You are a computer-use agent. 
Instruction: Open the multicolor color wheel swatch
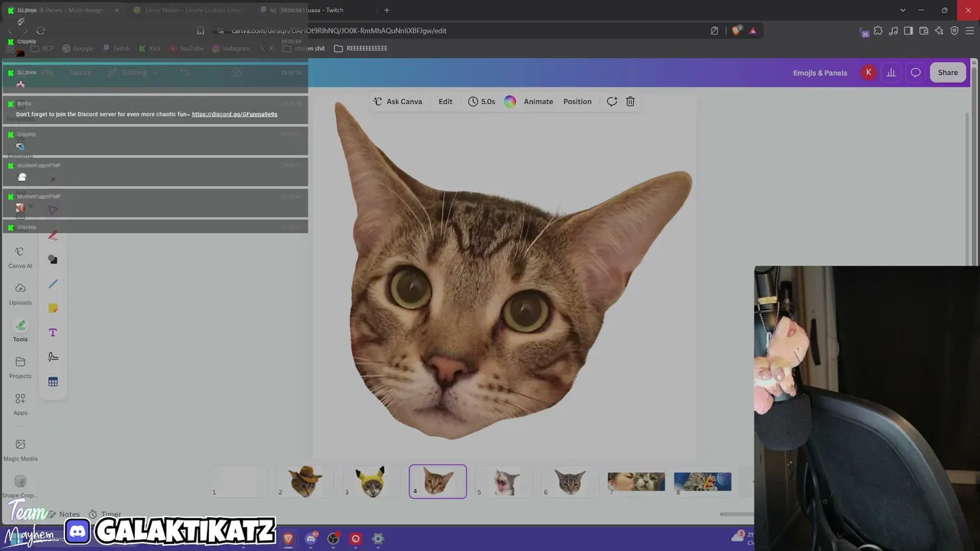click(x=510, y=101)
